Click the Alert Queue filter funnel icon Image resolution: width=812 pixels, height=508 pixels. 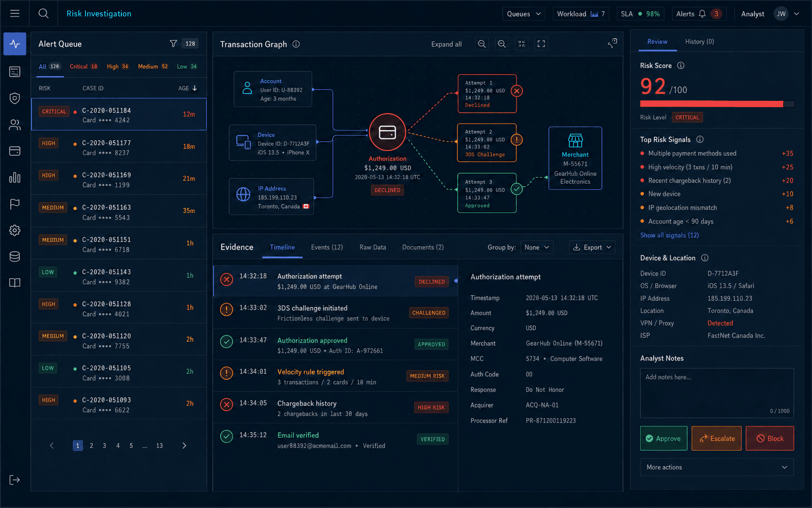[x=174, y=44]
